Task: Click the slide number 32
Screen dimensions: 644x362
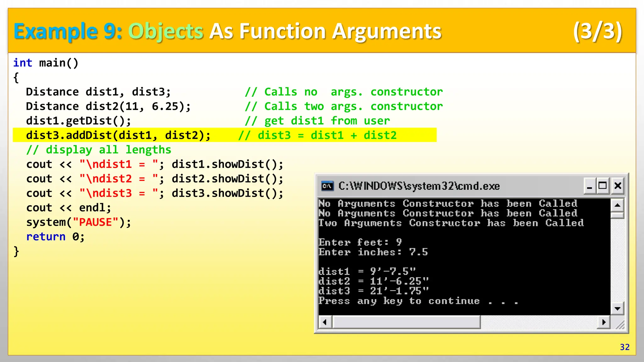Action: 625,347
